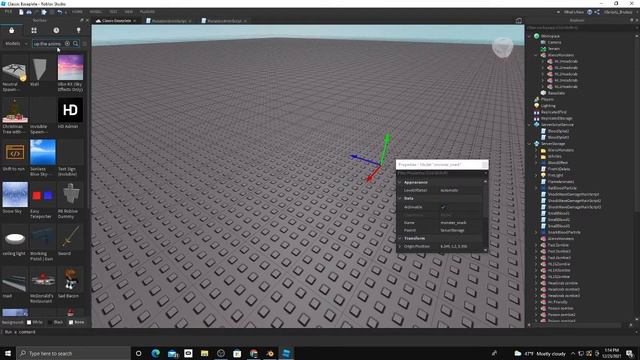
Task: Open the Toolbox Marketplace tab icon
Action: click(11, 31)
